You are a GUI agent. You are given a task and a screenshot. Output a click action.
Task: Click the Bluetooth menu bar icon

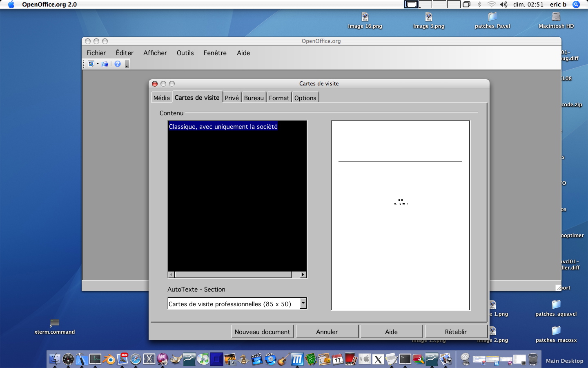[x=479, y=4]
